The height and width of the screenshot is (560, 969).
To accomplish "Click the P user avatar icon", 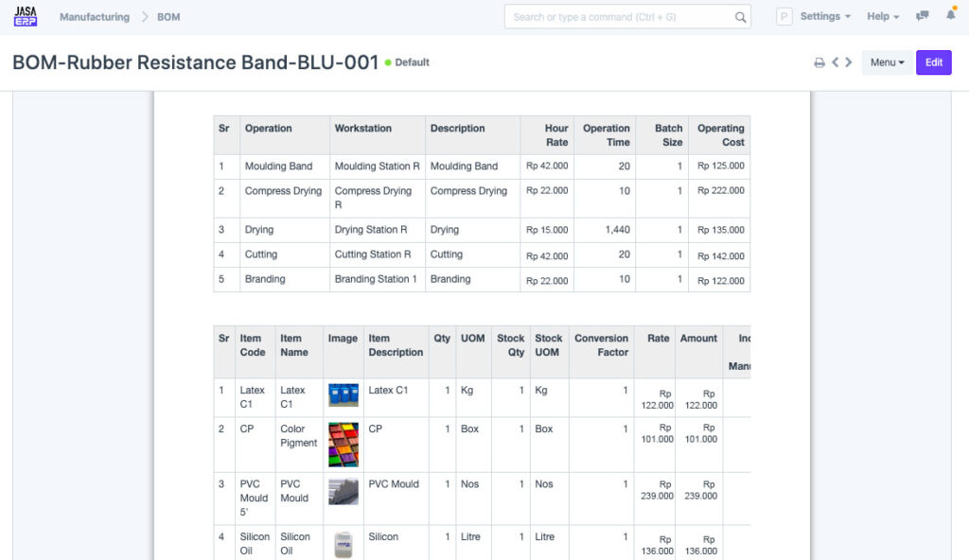I will pos(784,16).
